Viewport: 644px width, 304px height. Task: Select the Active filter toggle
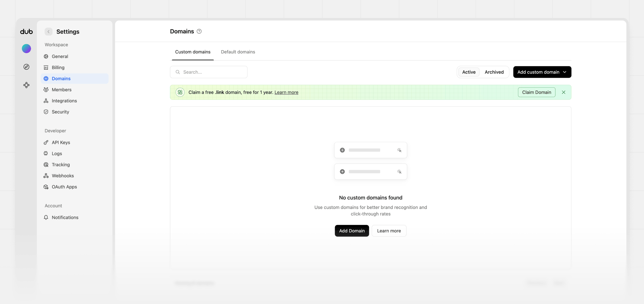[469, 72]
